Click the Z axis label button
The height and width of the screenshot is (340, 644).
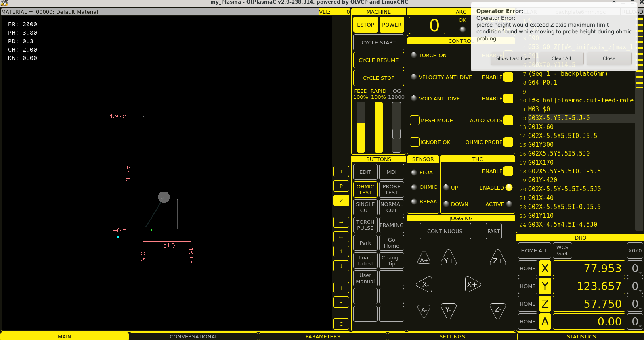(545, 304)
